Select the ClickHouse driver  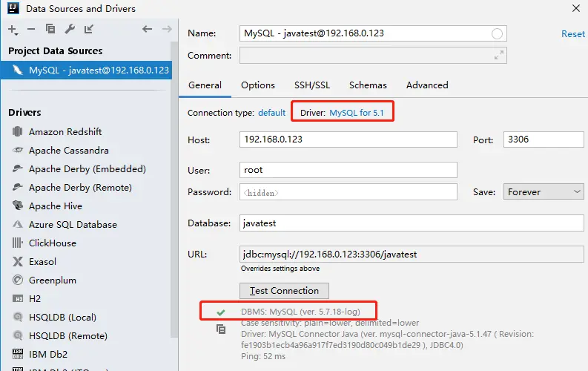coord(52,243)
